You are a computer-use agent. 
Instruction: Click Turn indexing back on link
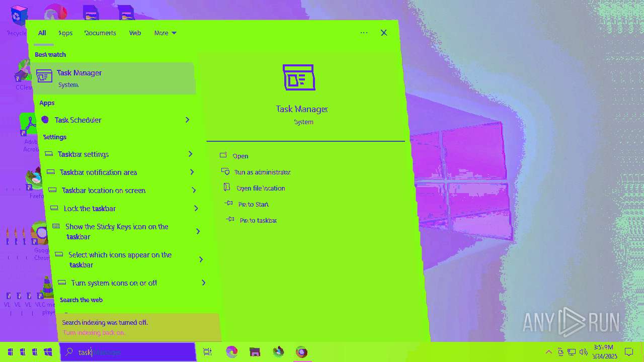click(x=94, y=332)
